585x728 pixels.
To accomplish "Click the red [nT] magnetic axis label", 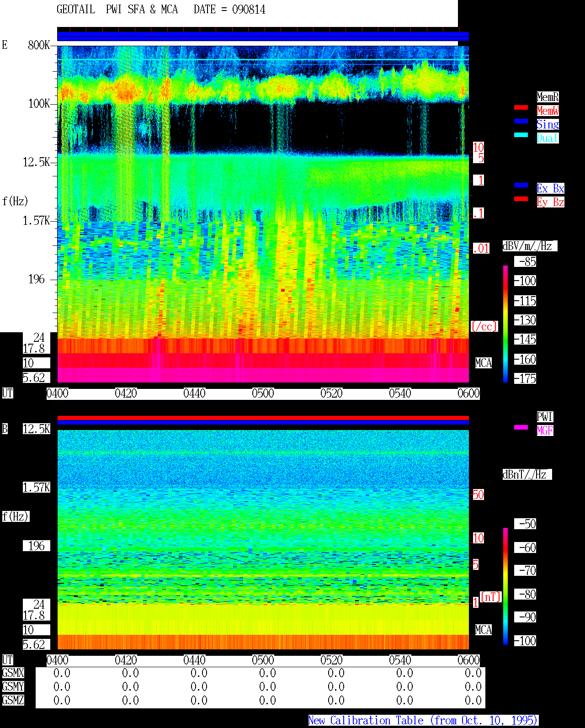I will tap(491, 597).
